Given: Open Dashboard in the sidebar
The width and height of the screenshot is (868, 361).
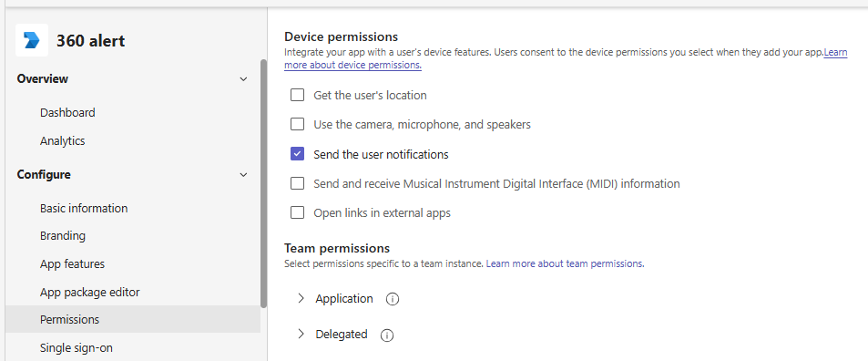Looking at the screenshot, I should pos(67,112).
